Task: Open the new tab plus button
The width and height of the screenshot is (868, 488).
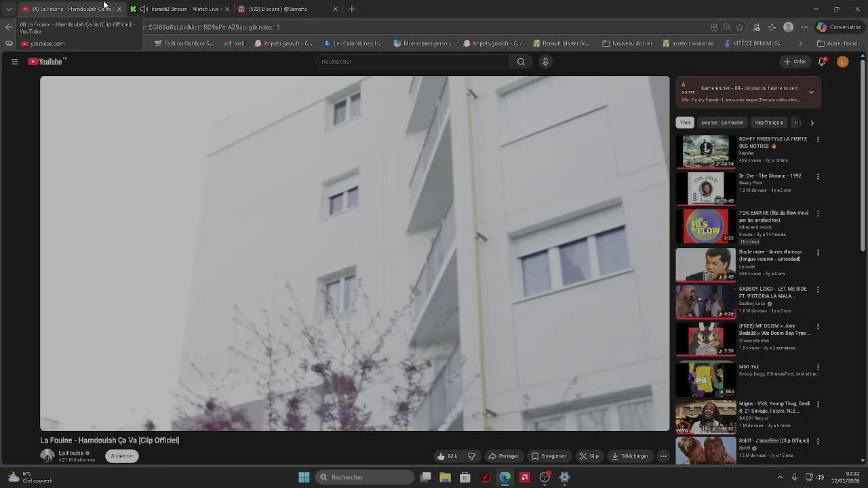Action: [351, 9]
